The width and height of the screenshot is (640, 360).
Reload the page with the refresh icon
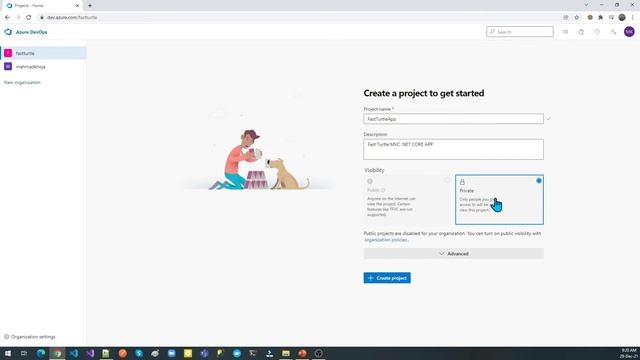(x=29, y=17)
